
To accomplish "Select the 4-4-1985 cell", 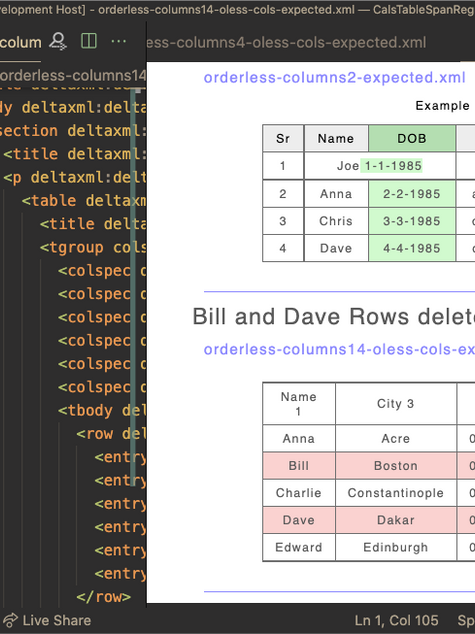I will (412, 248).
